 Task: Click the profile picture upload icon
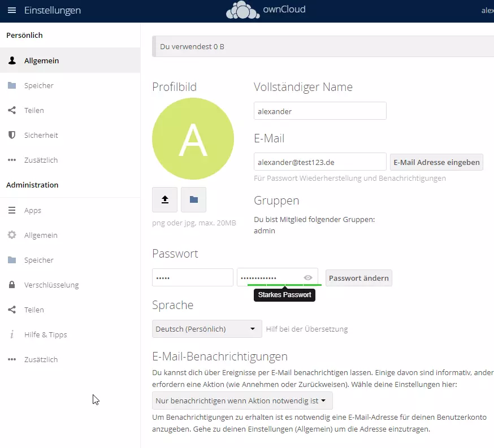pyautogui.click(x=164, y=199)
